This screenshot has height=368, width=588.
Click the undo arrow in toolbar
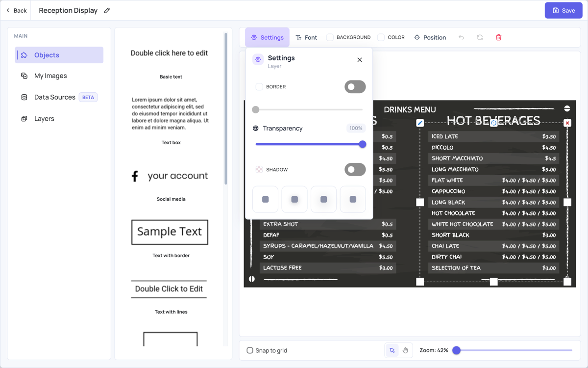coord(461,37)
